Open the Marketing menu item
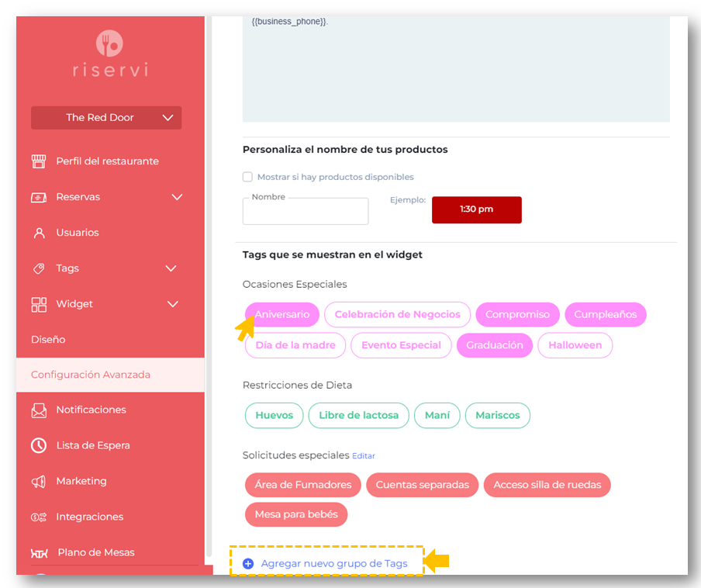This screenshot has height=588, width=701. coord(81,481)
